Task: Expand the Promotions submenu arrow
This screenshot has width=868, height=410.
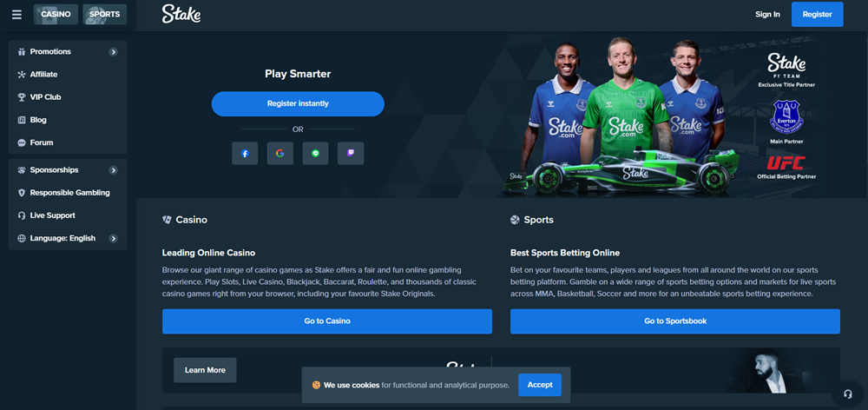Action: click(113, 52)
